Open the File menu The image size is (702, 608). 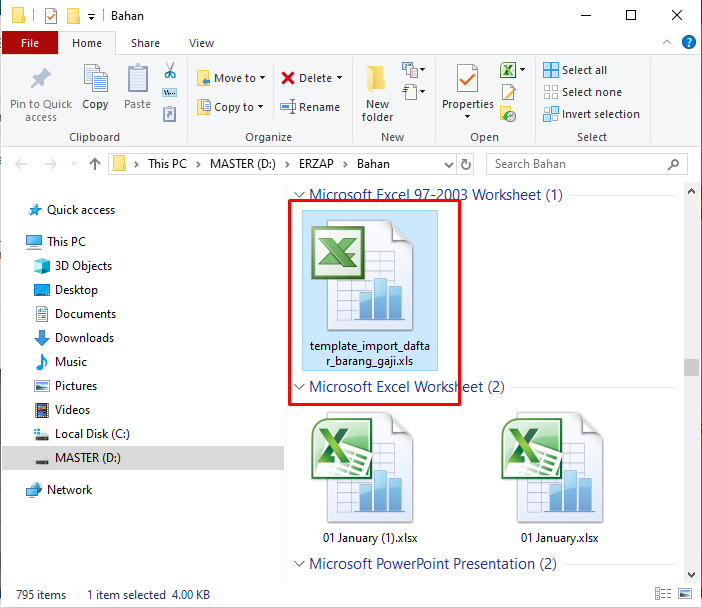tap(30, 43)
